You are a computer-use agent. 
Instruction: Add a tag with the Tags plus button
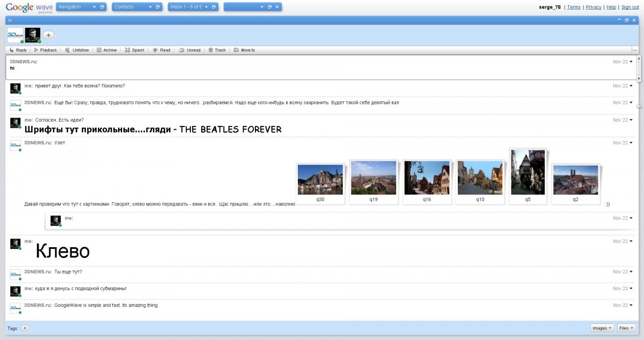pyautogui.click(x=25, y=328)
